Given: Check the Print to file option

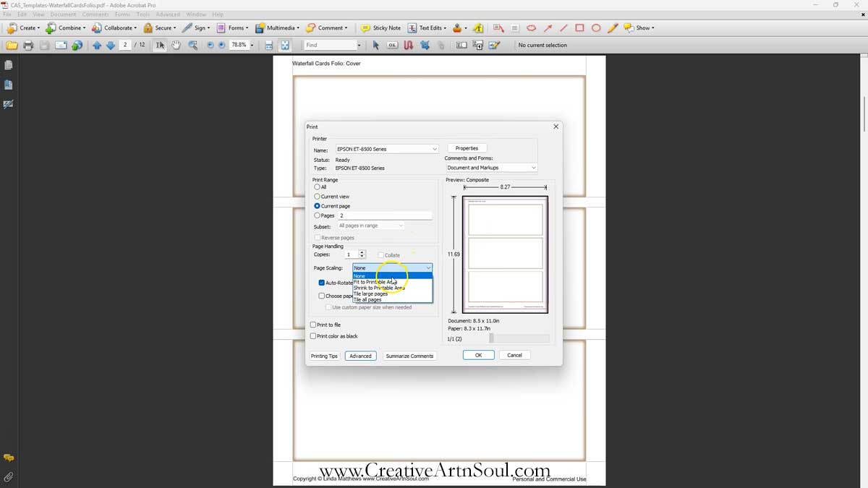Looking at the screenshot, I should pyautogui.click(x=313, y=325).
